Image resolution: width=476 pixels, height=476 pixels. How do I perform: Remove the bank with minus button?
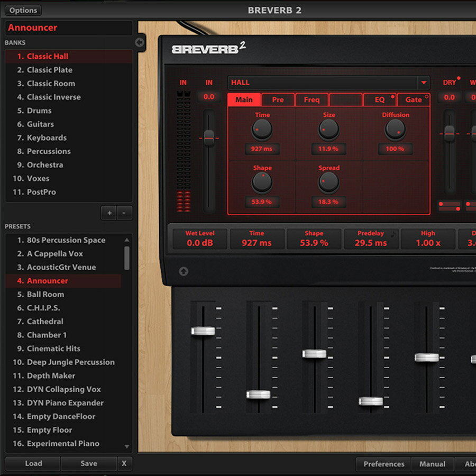click(x=124, y=213)
